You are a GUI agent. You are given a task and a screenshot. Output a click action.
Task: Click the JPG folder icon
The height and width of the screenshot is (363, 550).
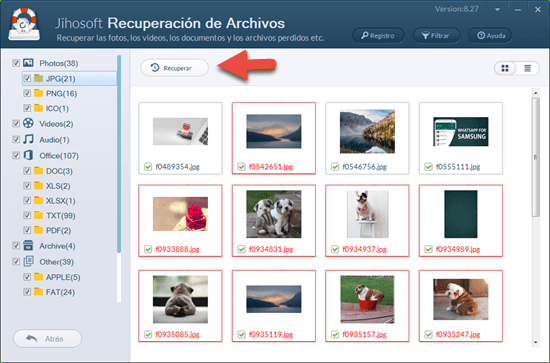point(39,78)
